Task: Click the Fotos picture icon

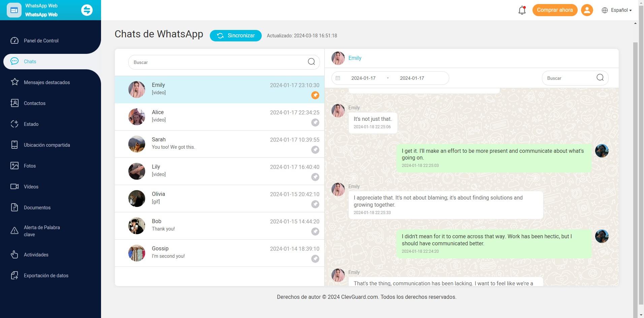Action: click(14, 166)
